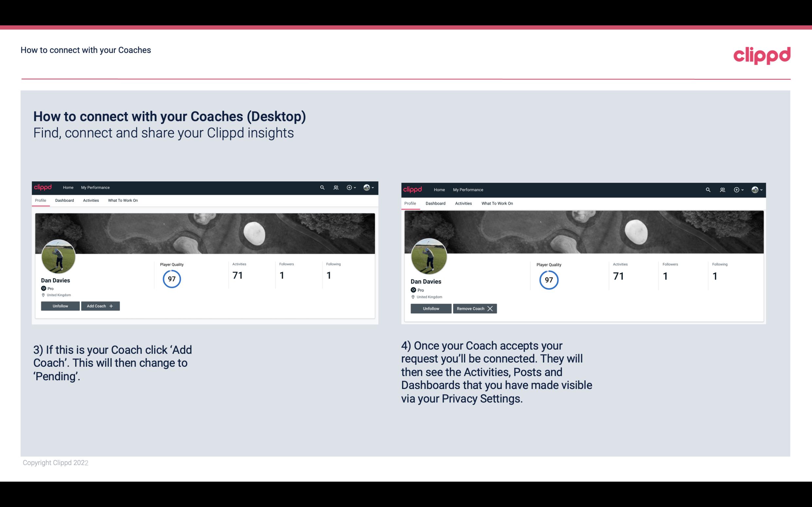Viewport: 812px width, 507px height.
Task: Click the 'Add Coach' button left profile
Action: (100, 306)
